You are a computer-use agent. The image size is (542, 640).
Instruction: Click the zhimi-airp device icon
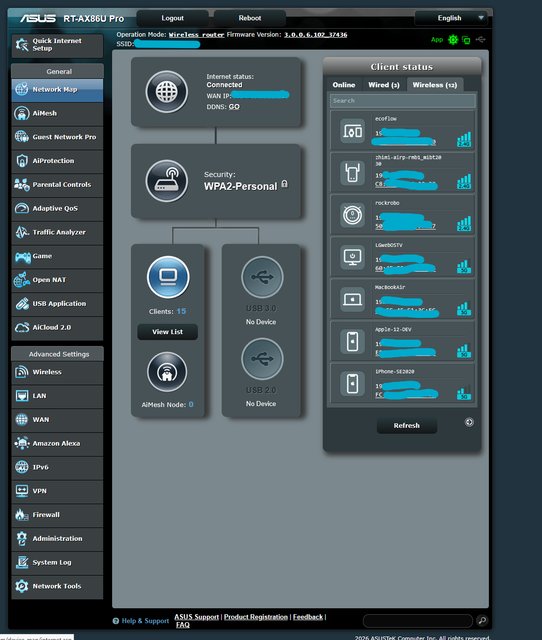pos(353,173)
